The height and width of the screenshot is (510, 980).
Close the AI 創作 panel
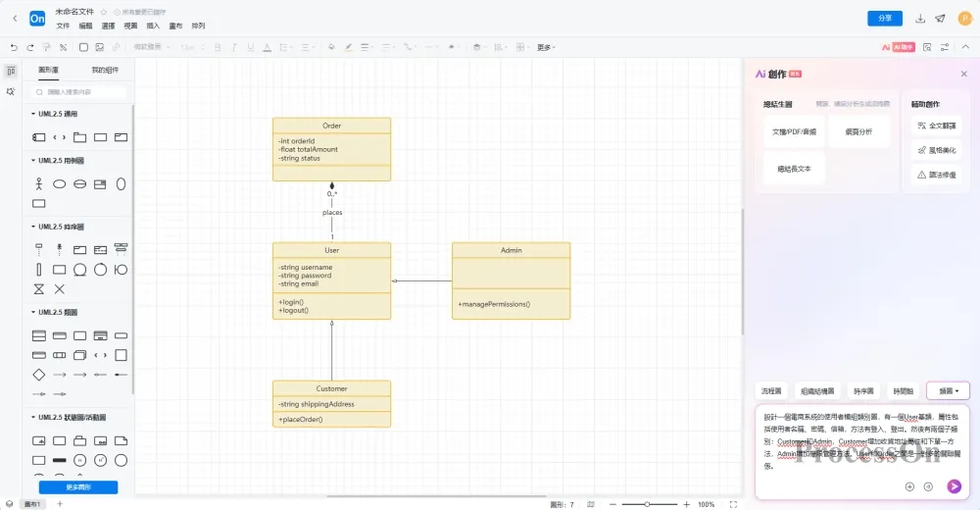(x=963, y=74)
